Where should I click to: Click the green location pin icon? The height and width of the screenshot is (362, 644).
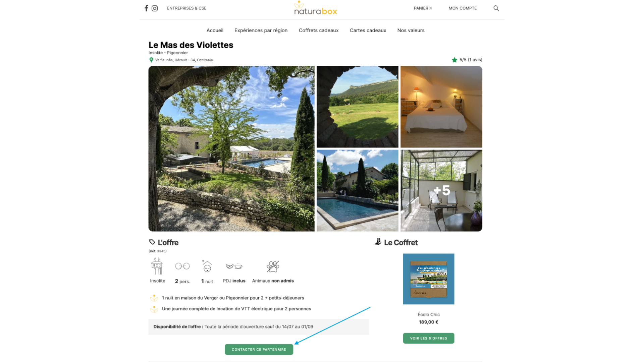151,60
